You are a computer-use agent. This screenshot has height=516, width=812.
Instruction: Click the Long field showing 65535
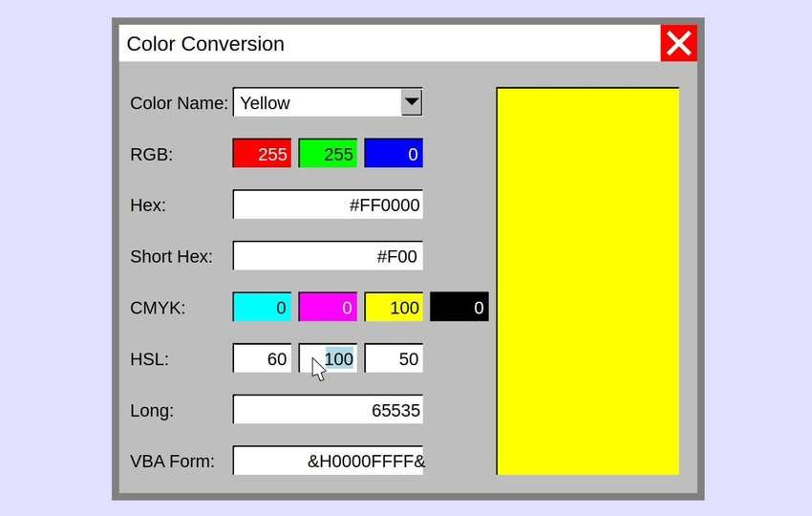coord(328,409)
